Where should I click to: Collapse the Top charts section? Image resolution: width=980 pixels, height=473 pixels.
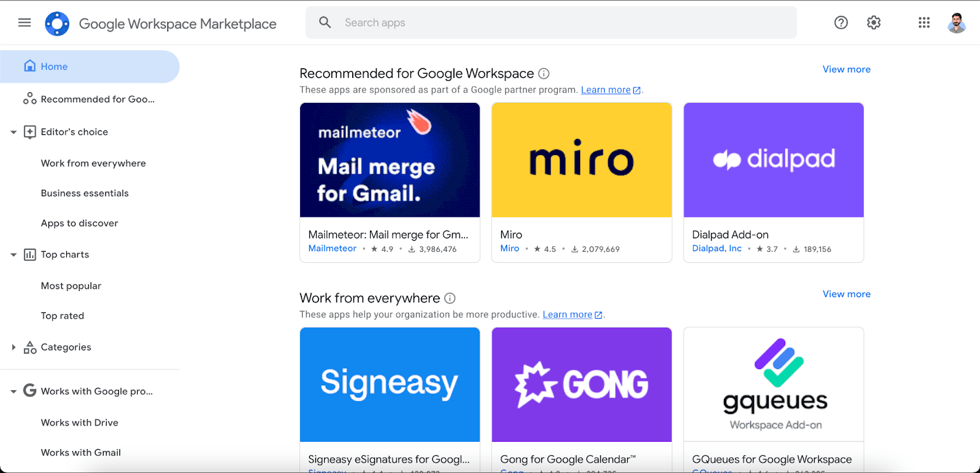tap(13, 255)
